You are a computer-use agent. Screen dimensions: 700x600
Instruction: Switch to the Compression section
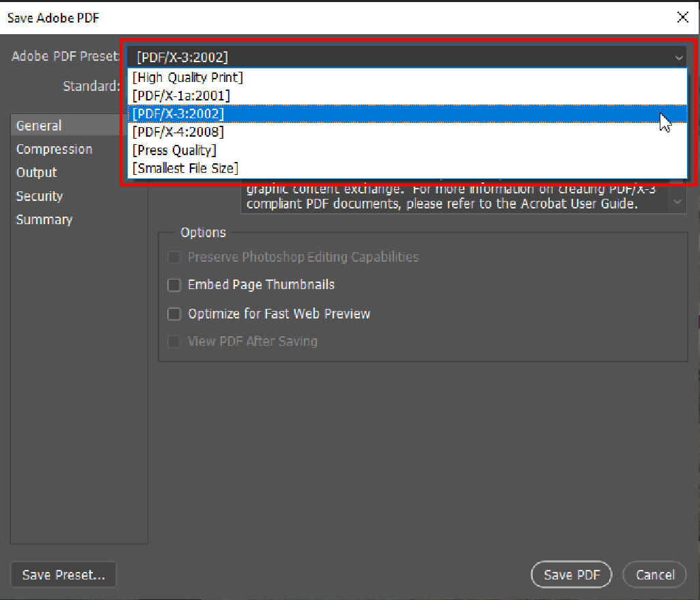tap(54, 149)
